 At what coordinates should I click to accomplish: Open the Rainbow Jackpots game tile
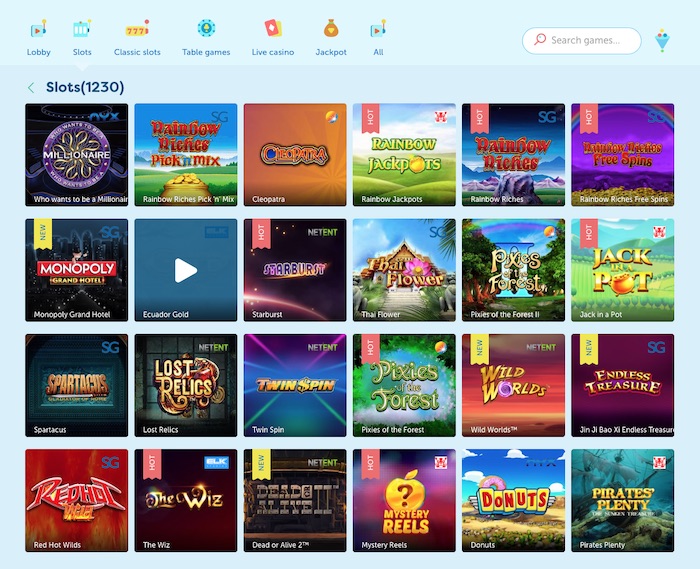click(404, 155)
